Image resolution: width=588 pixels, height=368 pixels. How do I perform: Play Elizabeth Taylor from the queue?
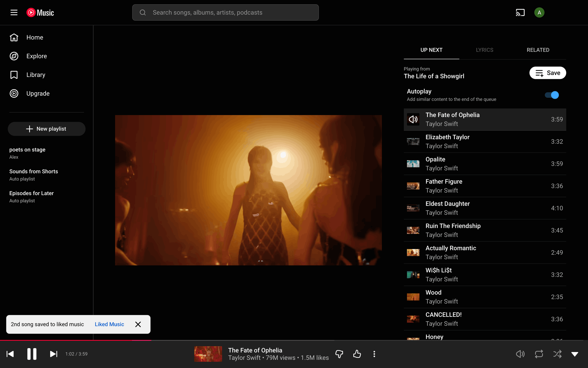tap(485, 142)
